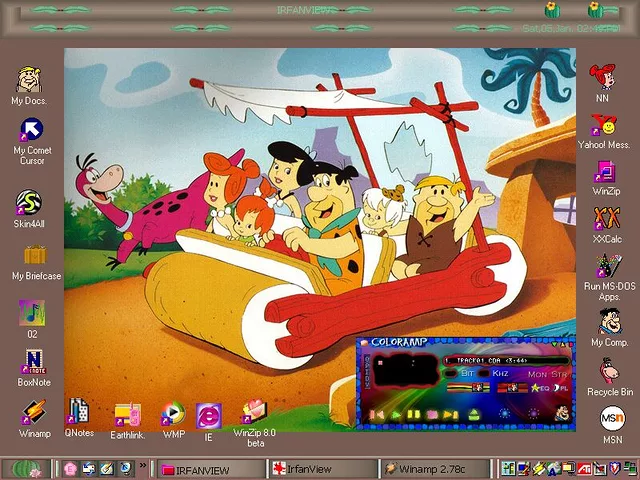Open the Recycle Bin icon
The image size is (640, 480).
tap(610, 377)
